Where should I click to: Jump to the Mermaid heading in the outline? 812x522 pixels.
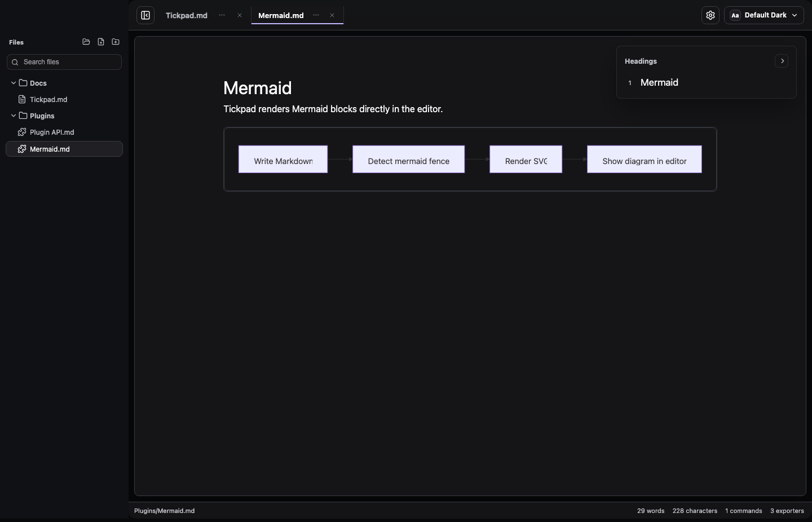click(x=659, y=82)
